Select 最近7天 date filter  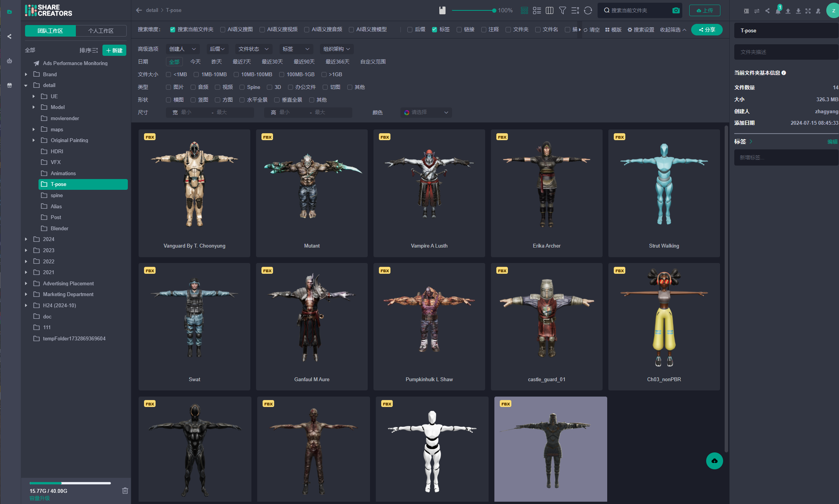tap(241, 62)
